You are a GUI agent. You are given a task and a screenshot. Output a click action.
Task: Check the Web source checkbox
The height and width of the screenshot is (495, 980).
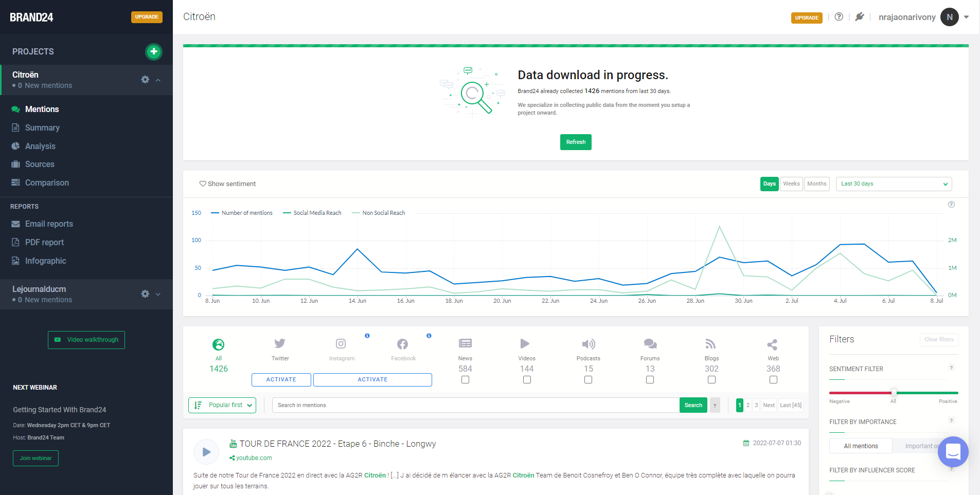pyautogui.click(x=773, y=379)
